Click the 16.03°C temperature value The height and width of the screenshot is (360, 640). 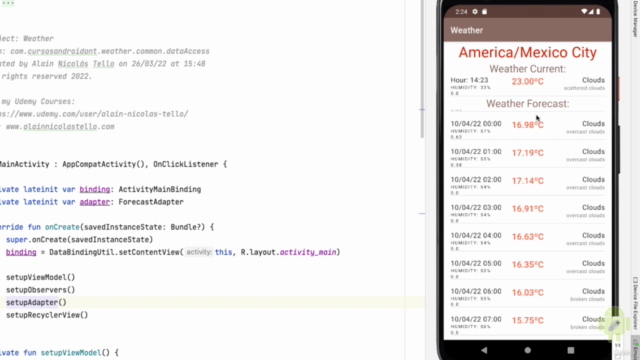pos(527,293)
